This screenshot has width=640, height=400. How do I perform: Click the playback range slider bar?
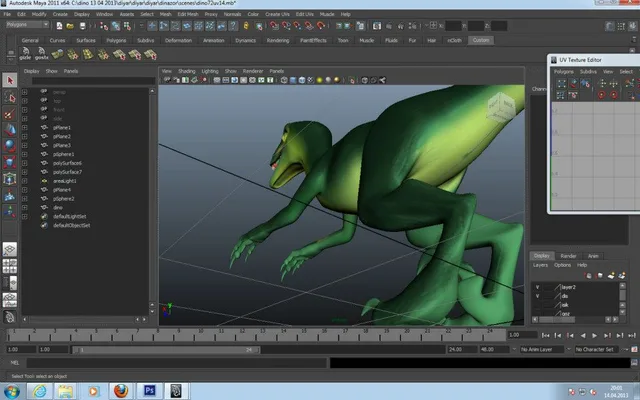click(166, 350)
